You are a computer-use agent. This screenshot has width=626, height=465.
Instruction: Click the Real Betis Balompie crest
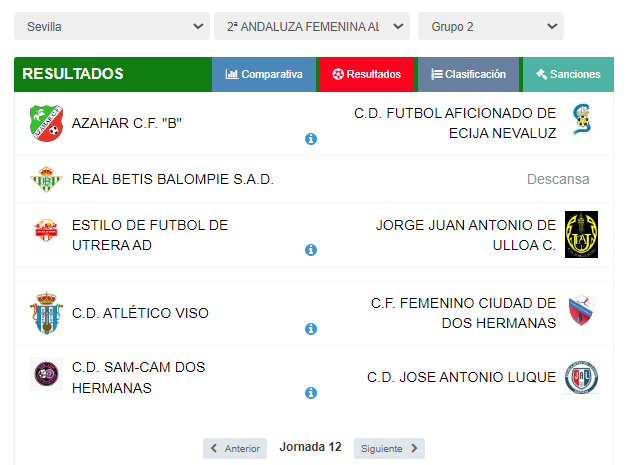[46, 179]
